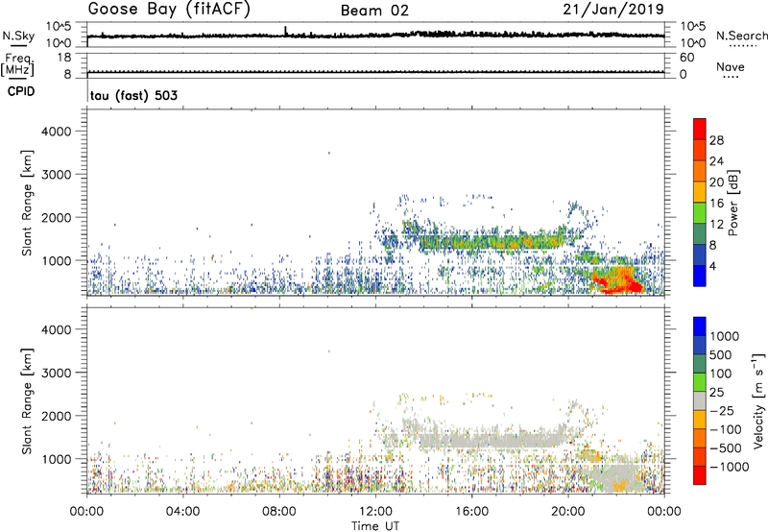Click the '12:00' time axis tick label
Viewport: 768px width, 532px height.
coord(375,512)
